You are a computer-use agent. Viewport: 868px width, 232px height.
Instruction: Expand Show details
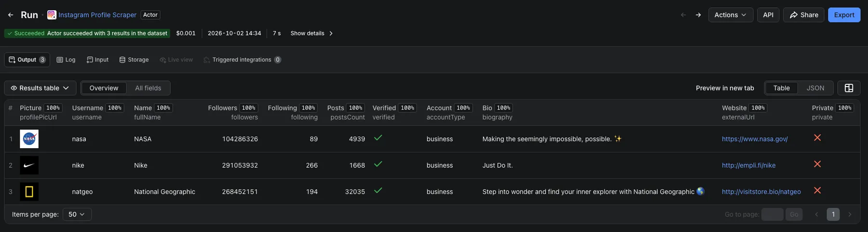point(312,33)
